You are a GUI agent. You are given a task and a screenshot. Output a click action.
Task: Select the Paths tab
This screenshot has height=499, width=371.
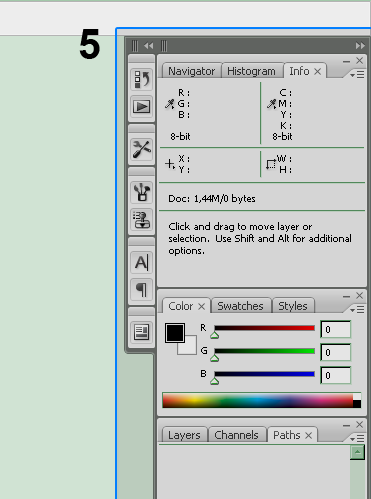(x=287, y=435)
